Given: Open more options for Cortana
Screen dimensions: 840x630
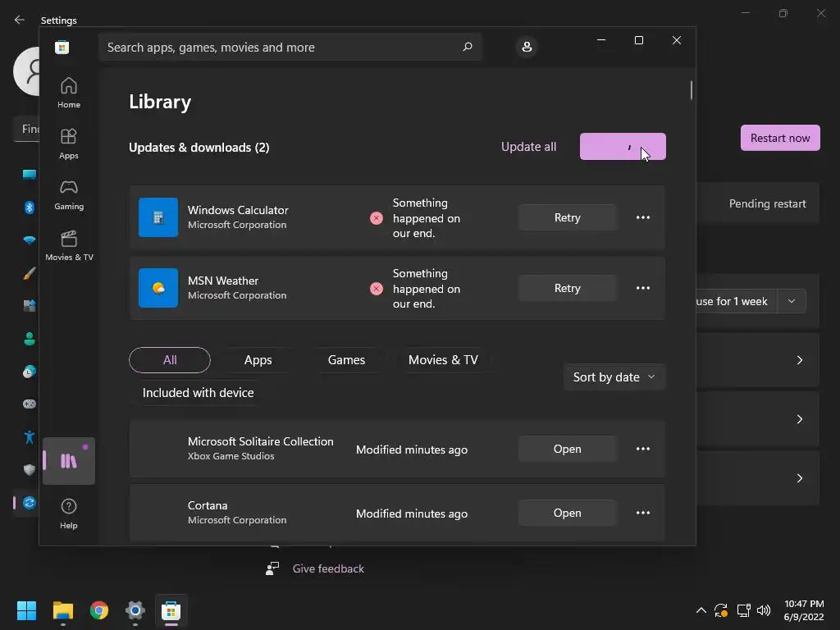Looking at the screenshot, I should [643, 513].
